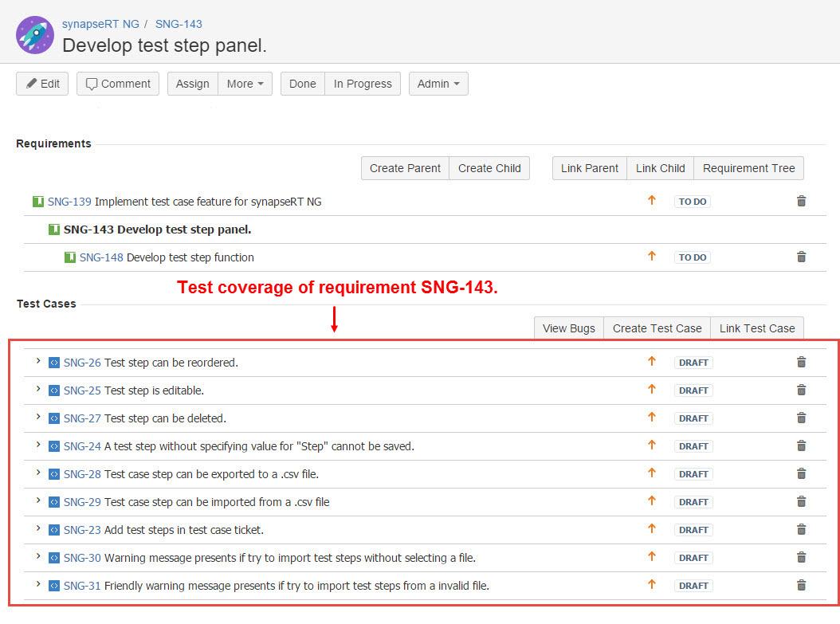Delete the SNG-139 requirement link via trash icon

pyautogui.click(x=801, y=202)
